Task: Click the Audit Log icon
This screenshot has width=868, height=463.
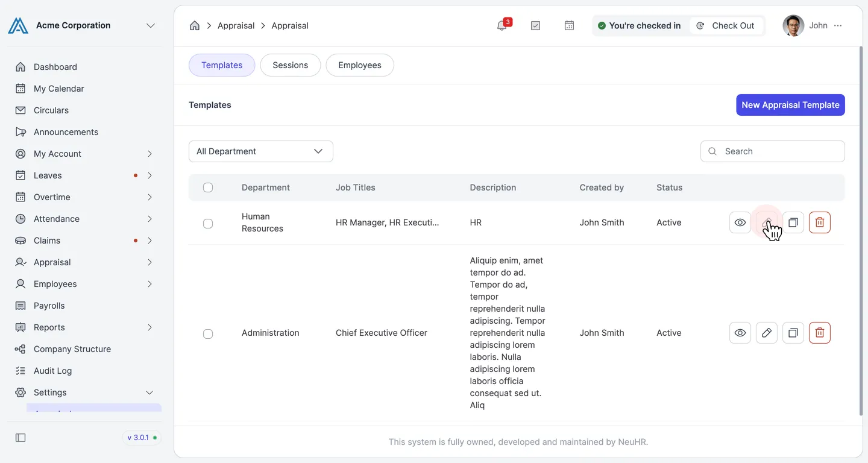Action: tap(20, 371)
